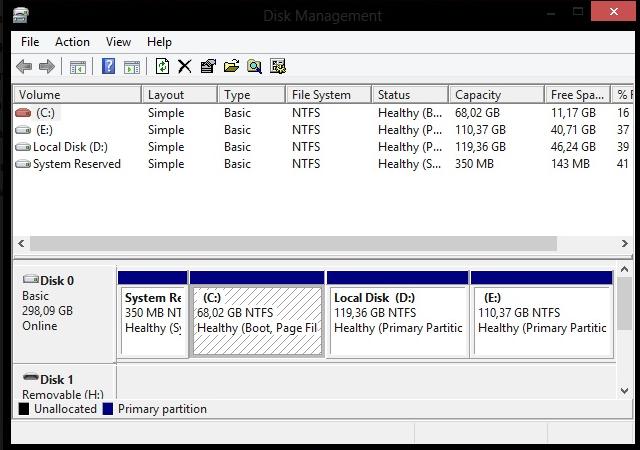Click the 143 MB free space cell

point(570,164)
